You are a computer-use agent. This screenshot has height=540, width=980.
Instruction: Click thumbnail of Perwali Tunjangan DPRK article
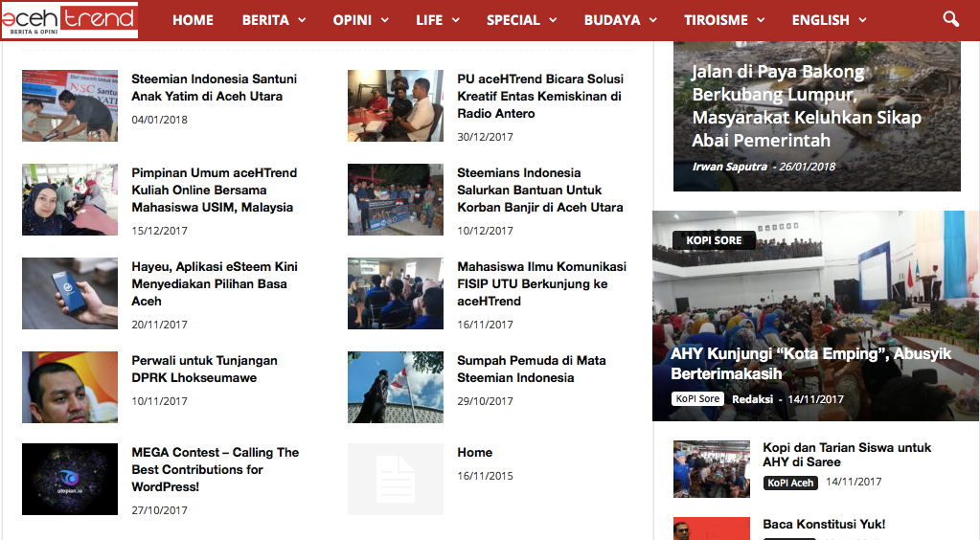[x=69, y=387]
